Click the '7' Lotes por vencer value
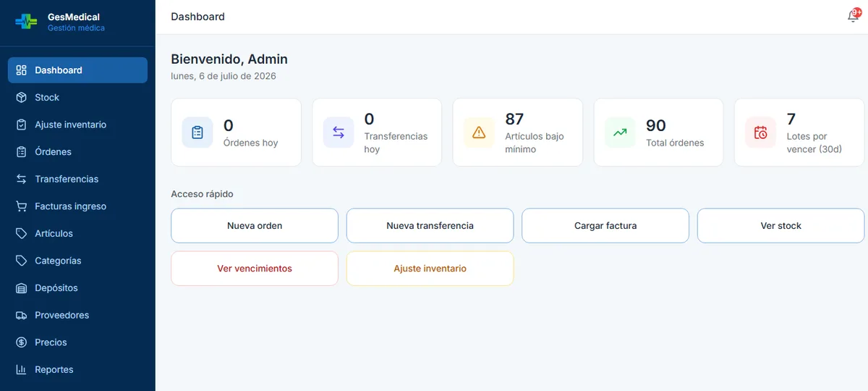 pyautogui.click(x=791, y=119)
